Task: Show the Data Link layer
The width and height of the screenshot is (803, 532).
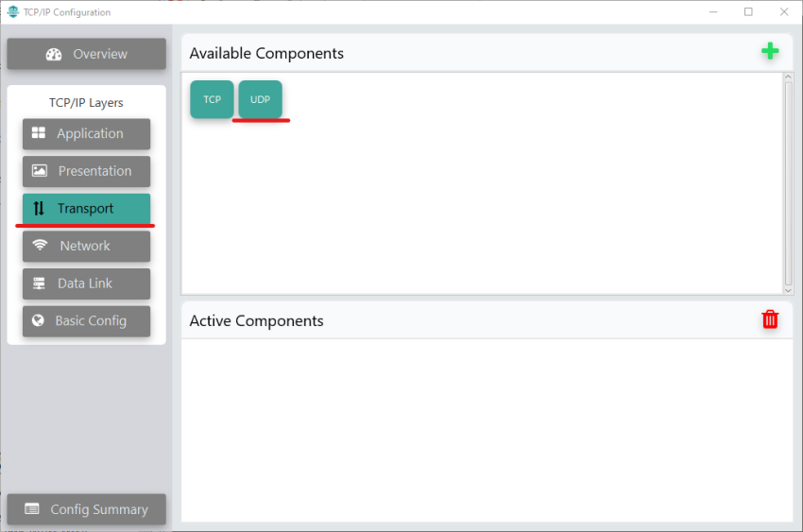Action: [85, 283]
